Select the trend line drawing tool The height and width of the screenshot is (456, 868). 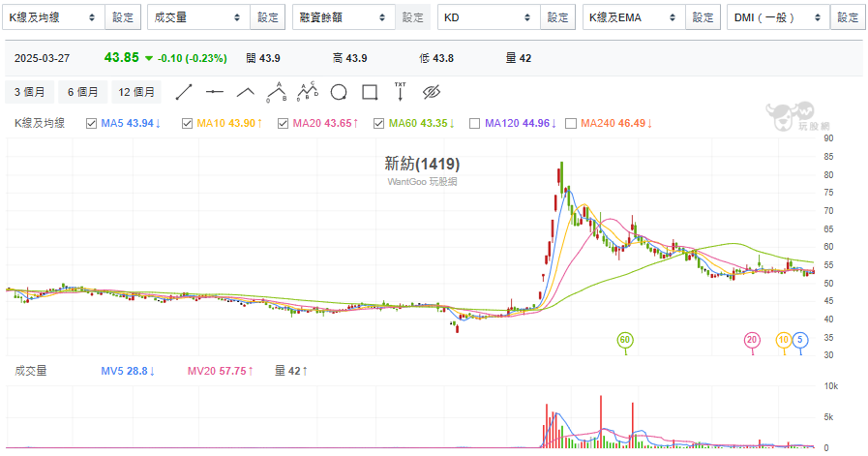click(184, 93)
